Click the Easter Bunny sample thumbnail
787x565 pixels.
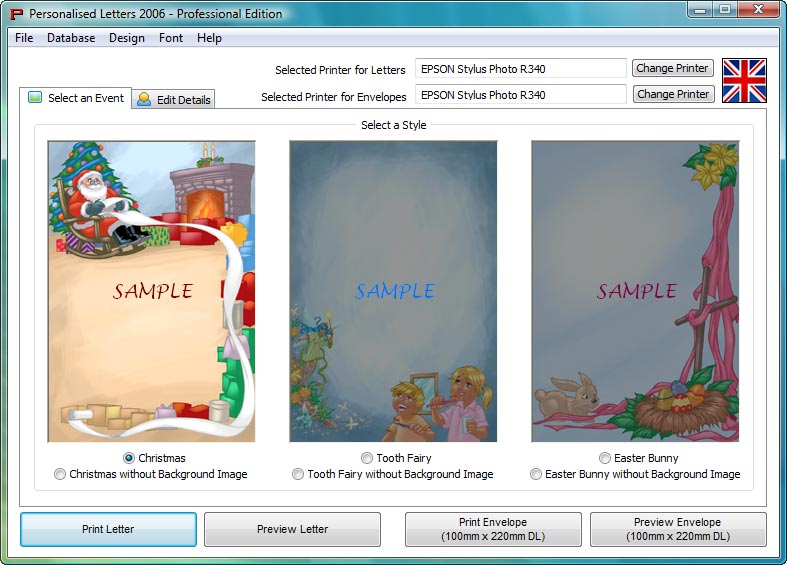pyautogui.click(x=635, y=292)
